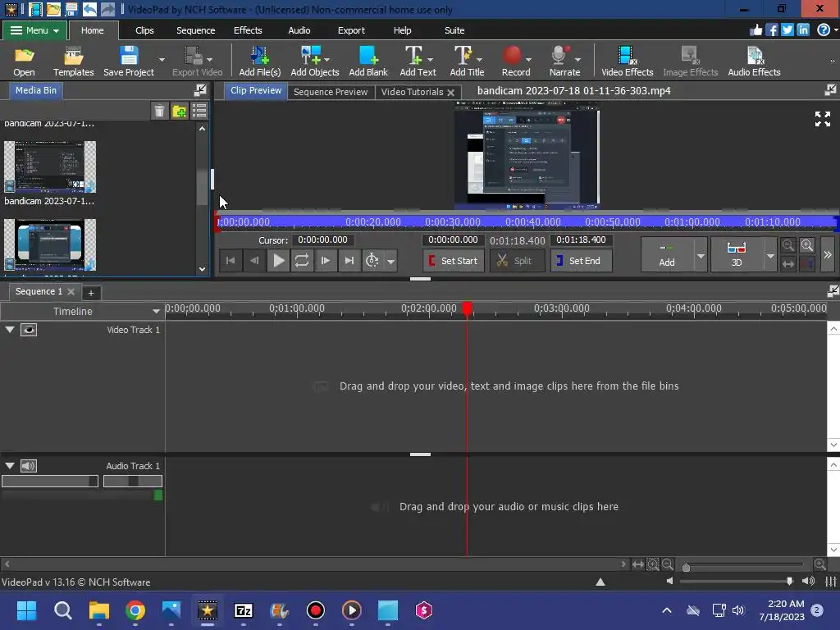Open Chrome from the taskbar
This screenshot has width=840, height=630.
135,610
